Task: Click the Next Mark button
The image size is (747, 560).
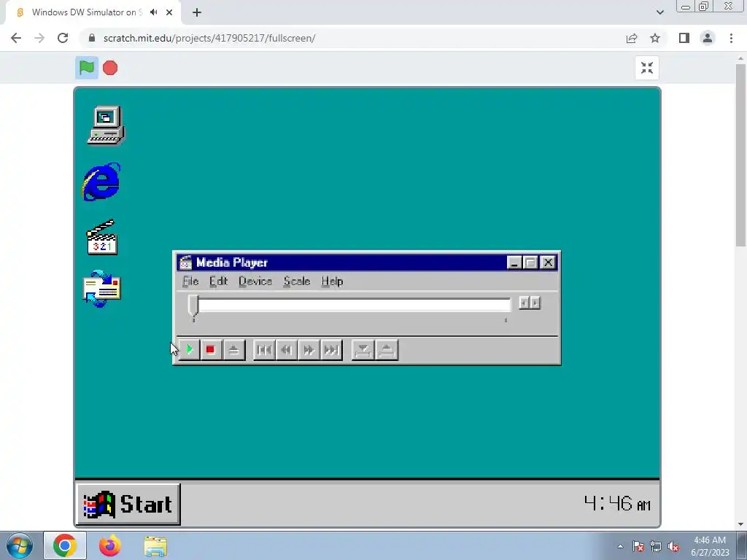Action: click(331, 350)
